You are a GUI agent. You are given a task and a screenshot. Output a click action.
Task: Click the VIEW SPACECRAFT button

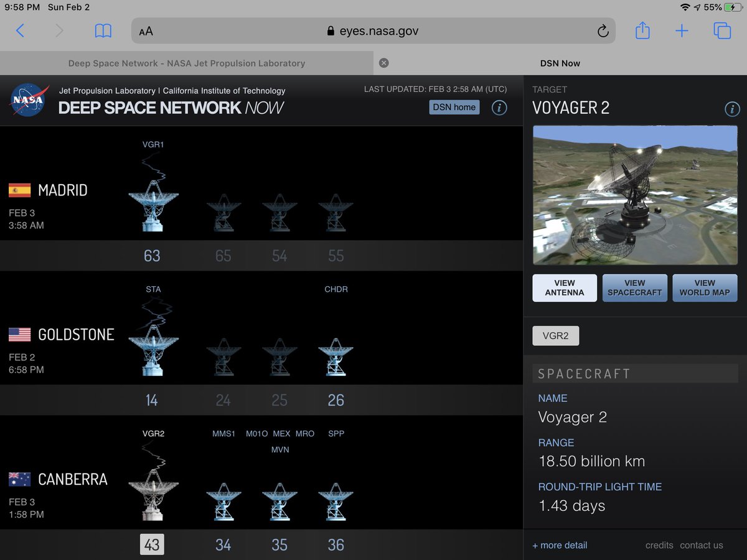(635, 288)
